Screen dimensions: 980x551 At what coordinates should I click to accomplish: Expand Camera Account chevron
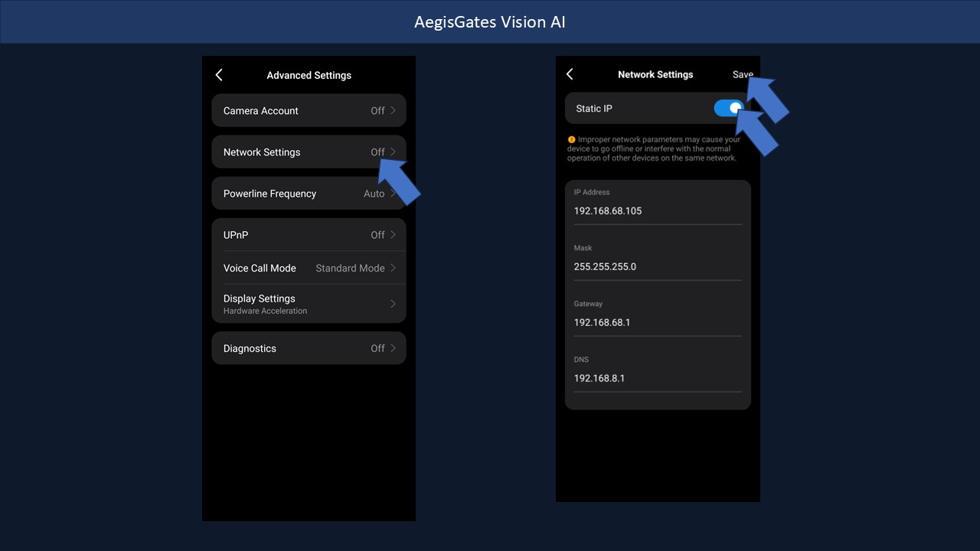394,110
